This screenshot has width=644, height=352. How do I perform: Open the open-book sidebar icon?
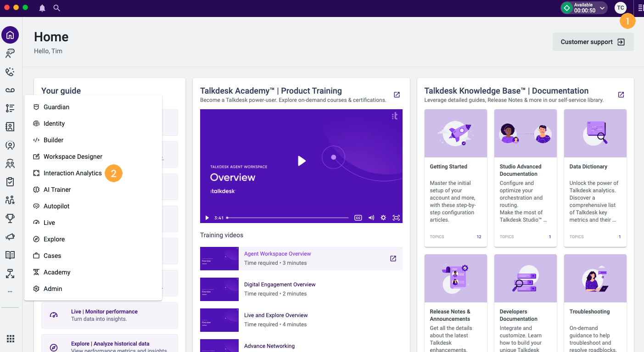(10, 255)
